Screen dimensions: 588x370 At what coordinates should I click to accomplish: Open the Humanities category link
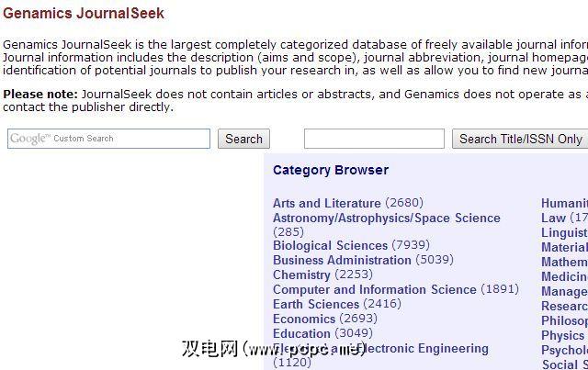point(564,203)
